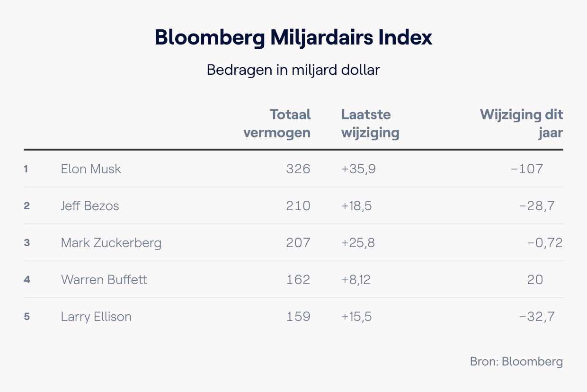Click the Bedragen in miljard dollar subtitle
The image size is (587, 392).
293,70
